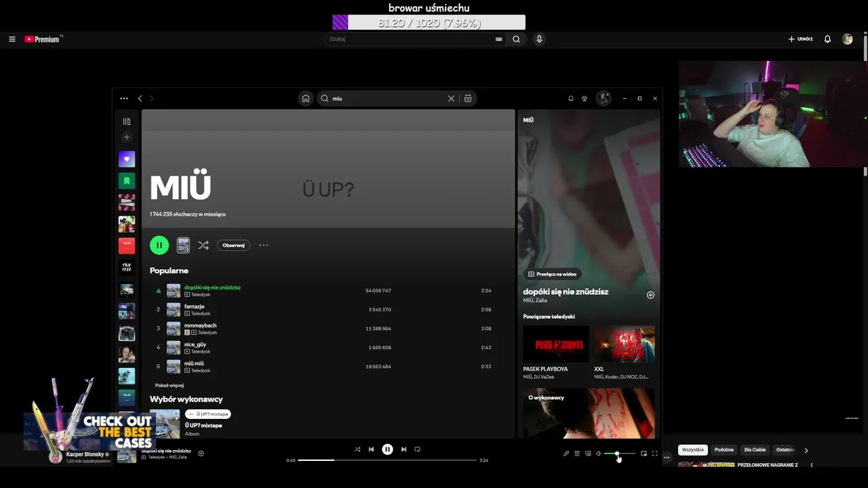Pause playback in bottom player
This screenshot has height=488, width=868.
387,449
